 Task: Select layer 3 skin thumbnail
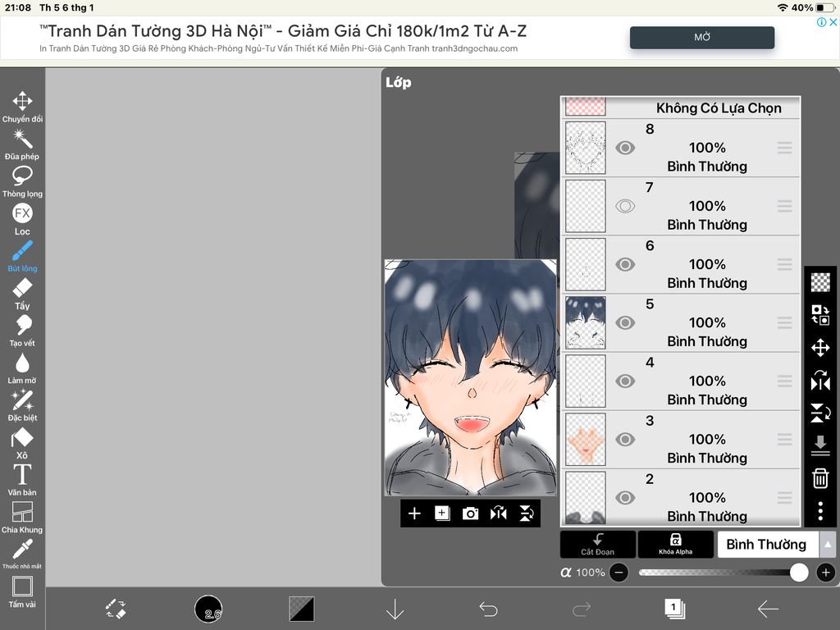click(x=586, y=440)
